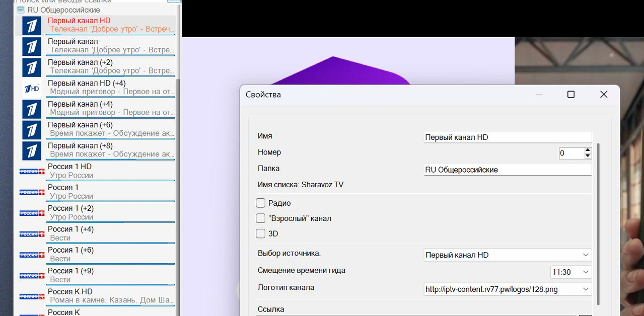Open the Выбор источника dropdown
Viewport: 644px width, 316px height.
[x=508, y=255]
